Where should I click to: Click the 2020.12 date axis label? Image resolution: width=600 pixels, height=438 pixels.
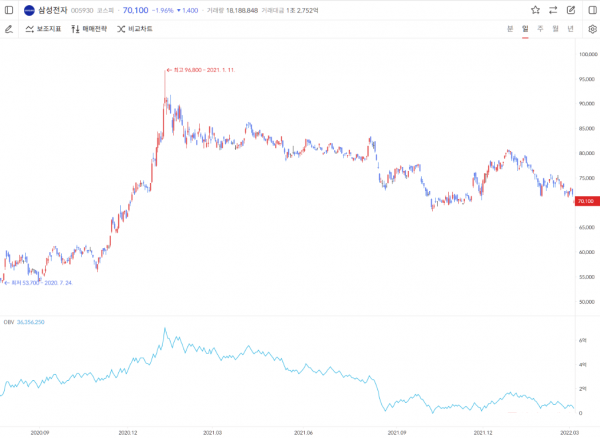[x=128, y=433]
